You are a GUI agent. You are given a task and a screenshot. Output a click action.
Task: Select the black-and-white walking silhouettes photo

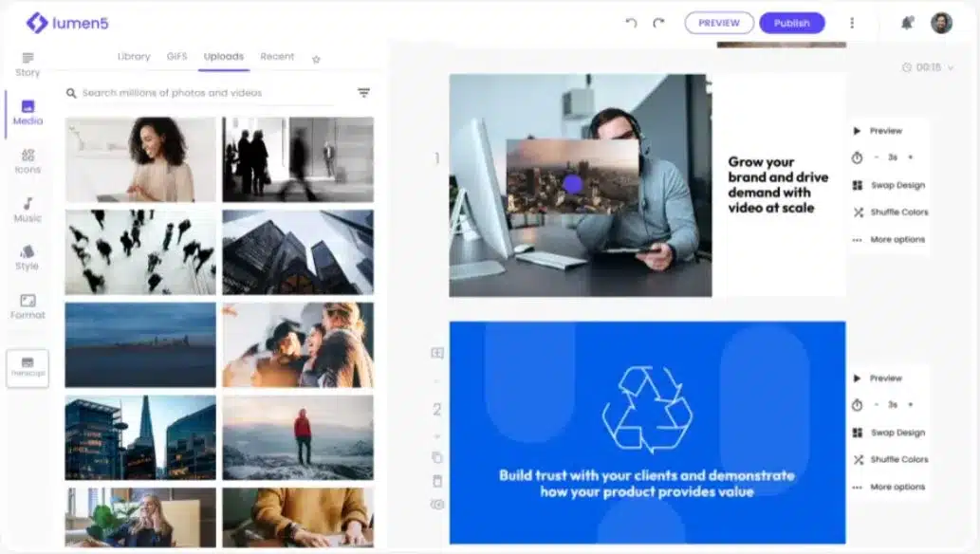pos(298,159)
